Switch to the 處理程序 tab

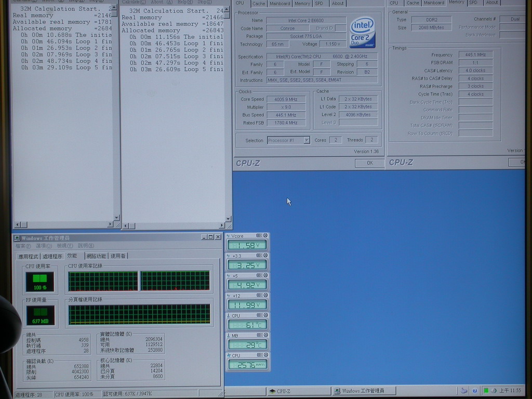[52, 256]
